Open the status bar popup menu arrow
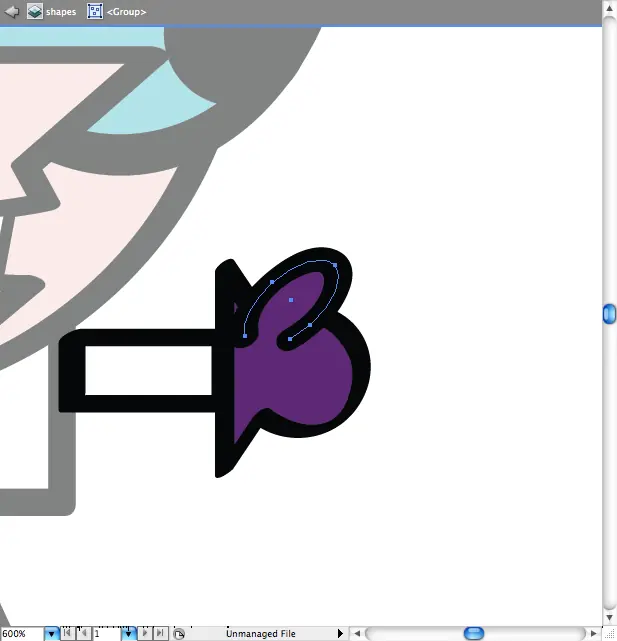The height and width of the screenshot is (641, 617). click(x=340, y=634)
